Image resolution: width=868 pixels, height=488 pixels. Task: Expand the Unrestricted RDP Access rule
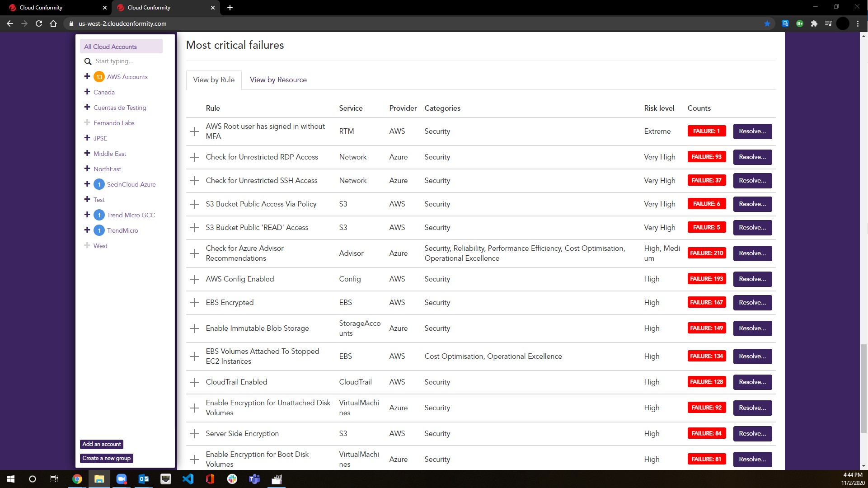click(194, 157)
